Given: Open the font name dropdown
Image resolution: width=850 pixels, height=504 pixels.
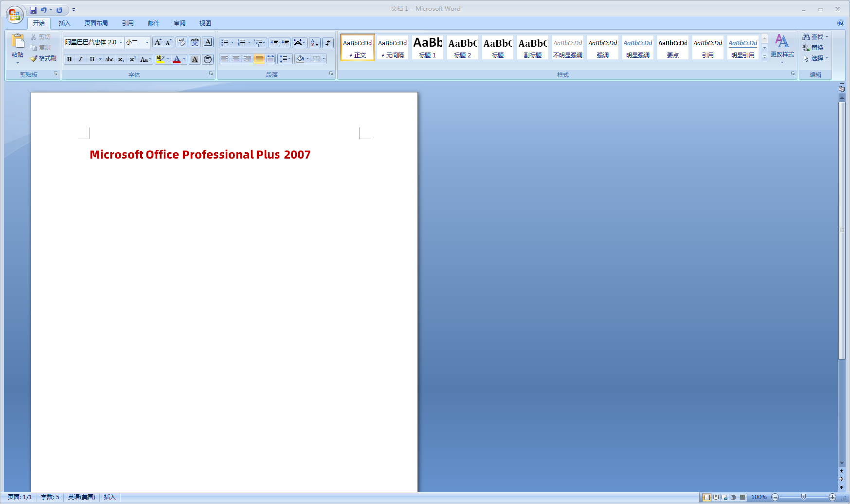Looking at the screenshot, I should (121, 42).
